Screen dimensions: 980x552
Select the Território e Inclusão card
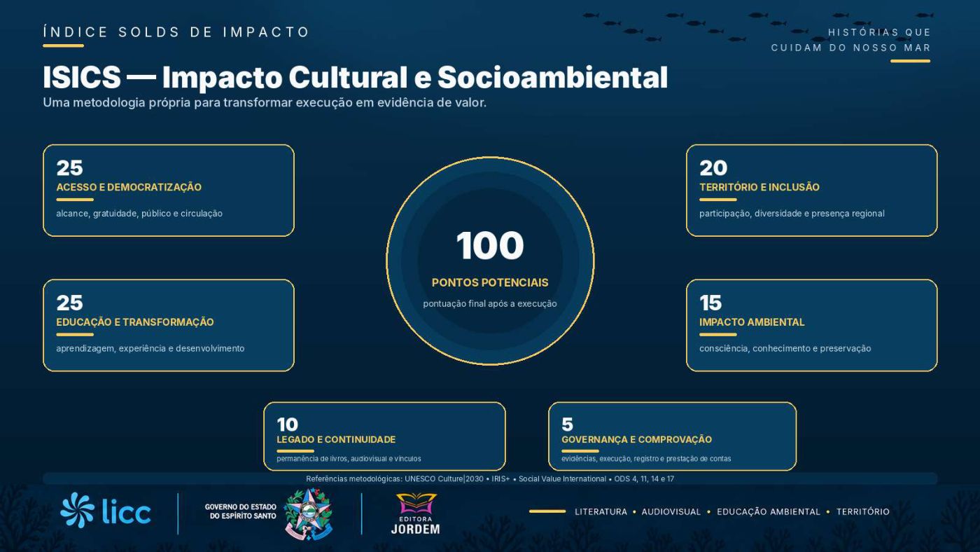coord(811,191)
